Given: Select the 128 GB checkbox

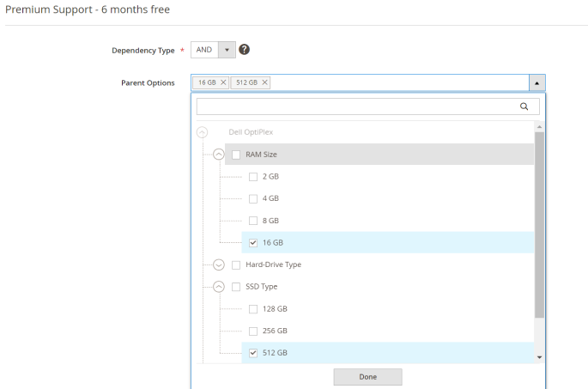Looking at the screenshot, I should pyautogui.click(x=253, y=309).
